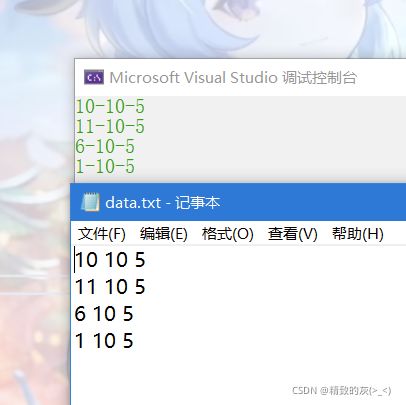The height and width of the screenshot is (405, 406).
Task: Place cursor in the Notepad line "10 10 5"
Action: coord(110,260)
